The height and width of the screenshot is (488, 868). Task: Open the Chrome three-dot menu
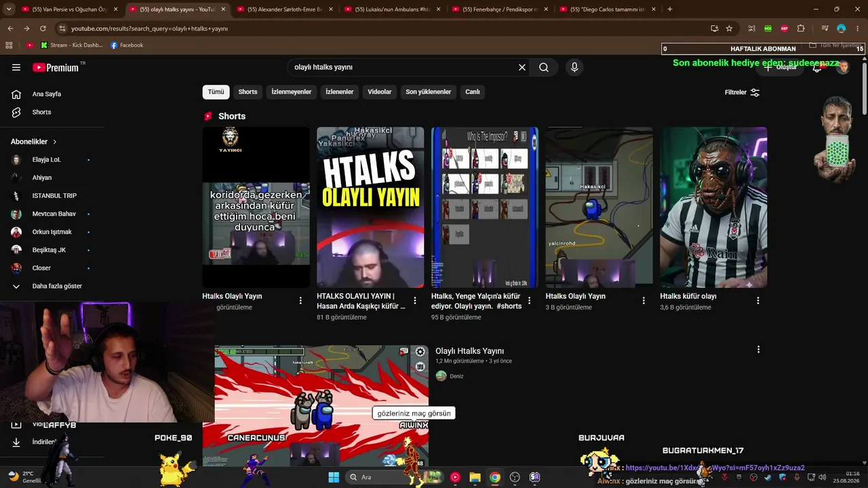coord(857,28)
